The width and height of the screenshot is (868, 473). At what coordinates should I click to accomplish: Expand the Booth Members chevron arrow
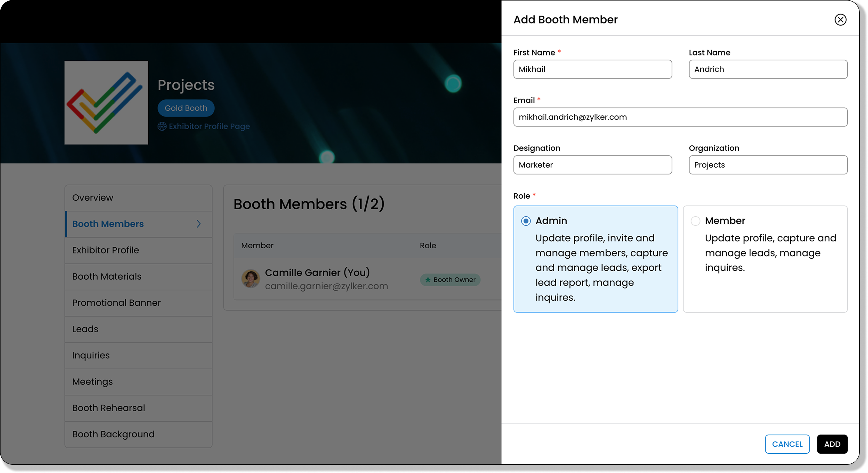coord(199,224)
